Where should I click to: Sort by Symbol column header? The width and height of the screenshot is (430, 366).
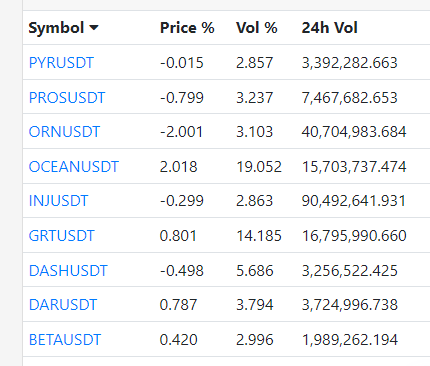56,28
